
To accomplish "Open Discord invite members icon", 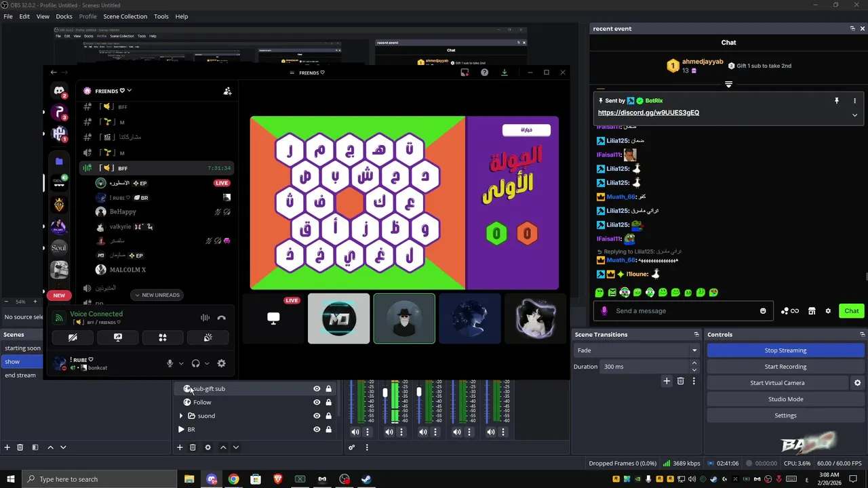I will point(228,91).
